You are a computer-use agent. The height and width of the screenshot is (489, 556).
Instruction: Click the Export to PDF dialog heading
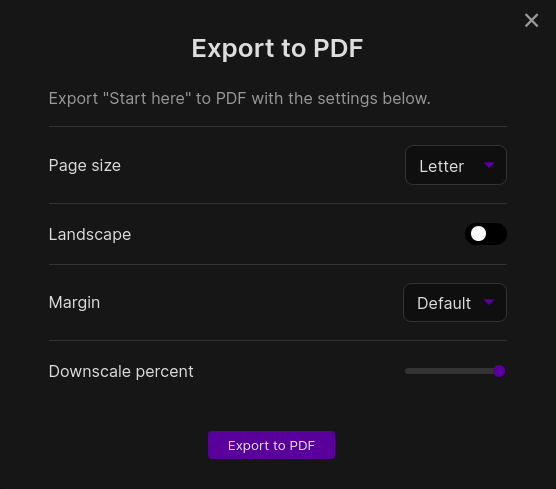pyautogui.click(x=277, y=48)
